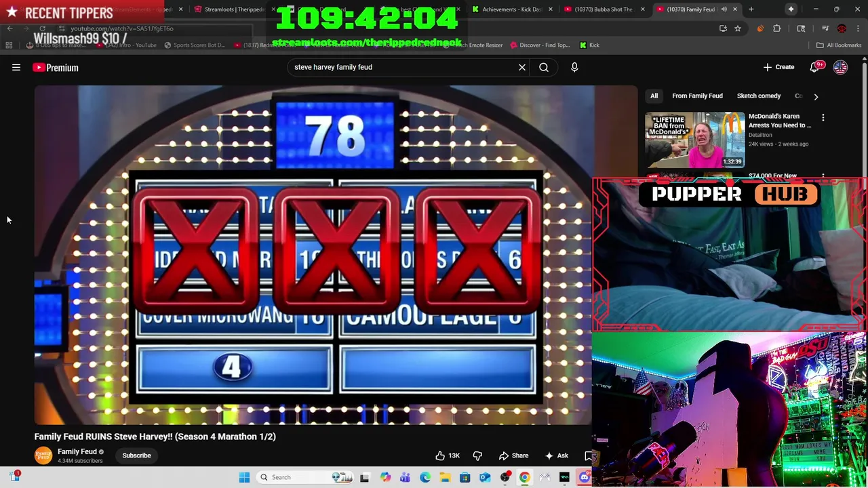Viewport: 868px width, 488px height.
Task: Open Microsoft Store from the taskbar
Action: (x=465, y=477)
